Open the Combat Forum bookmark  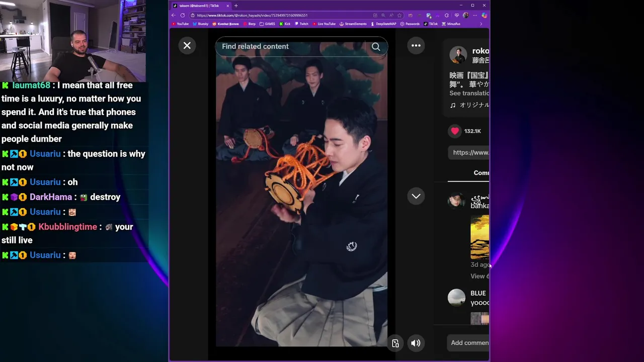pyautogui.click(x=225, y=24)
